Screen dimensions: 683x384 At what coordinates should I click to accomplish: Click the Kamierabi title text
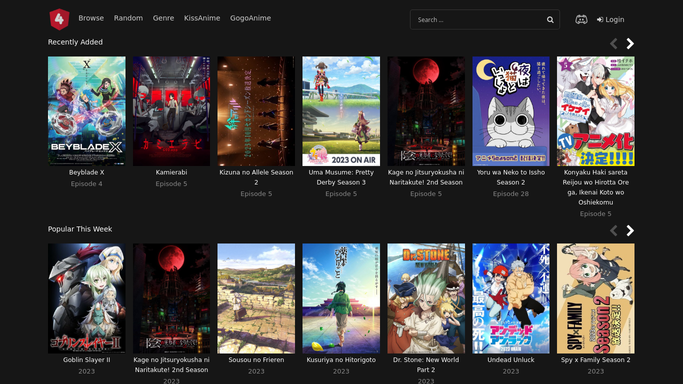tap(171, 172)
